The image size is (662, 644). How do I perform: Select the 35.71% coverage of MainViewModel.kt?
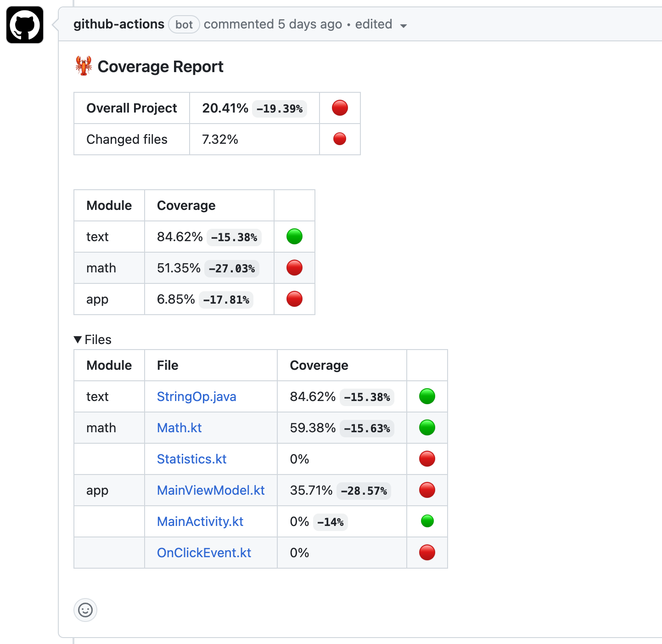[311, 490]
